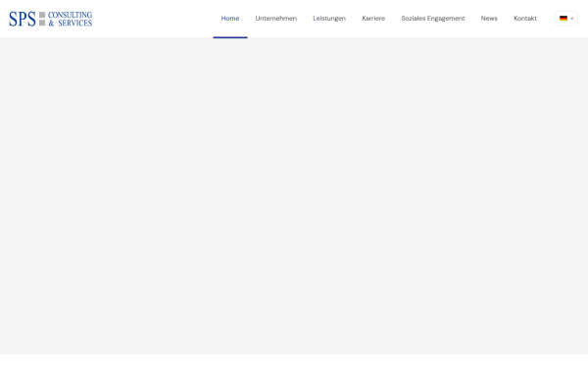
Task: Click the blank header space between logo and Home
Action: coord(153,19)
